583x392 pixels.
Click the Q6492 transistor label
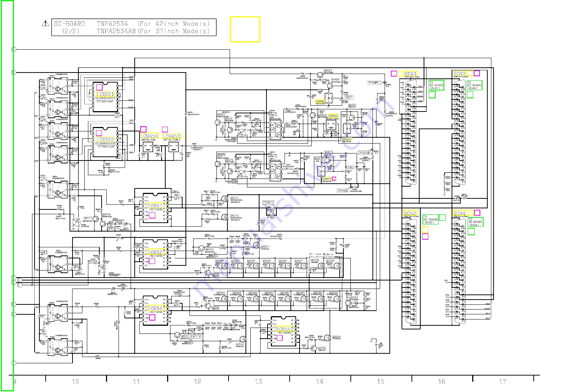[335, 80]
